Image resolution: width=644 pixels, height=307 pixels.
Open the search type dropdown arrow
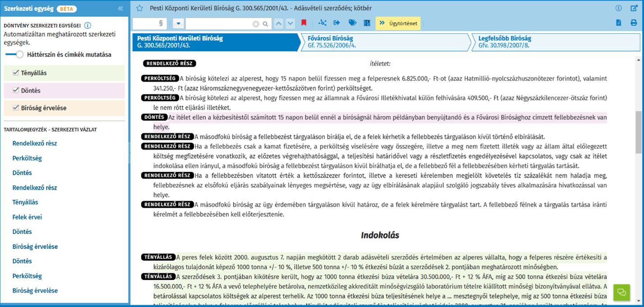click(178, 23)
